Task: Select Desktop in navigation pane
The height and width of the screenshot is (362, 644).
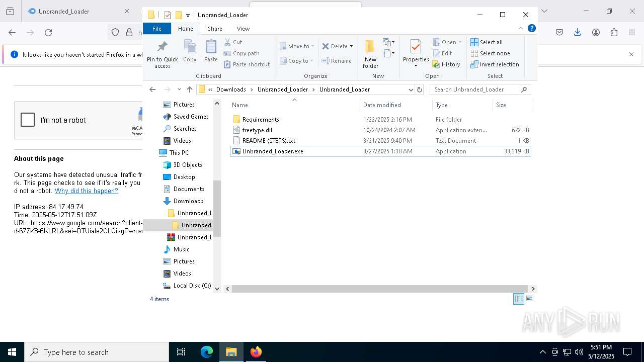Action: (x=179, y=177)
